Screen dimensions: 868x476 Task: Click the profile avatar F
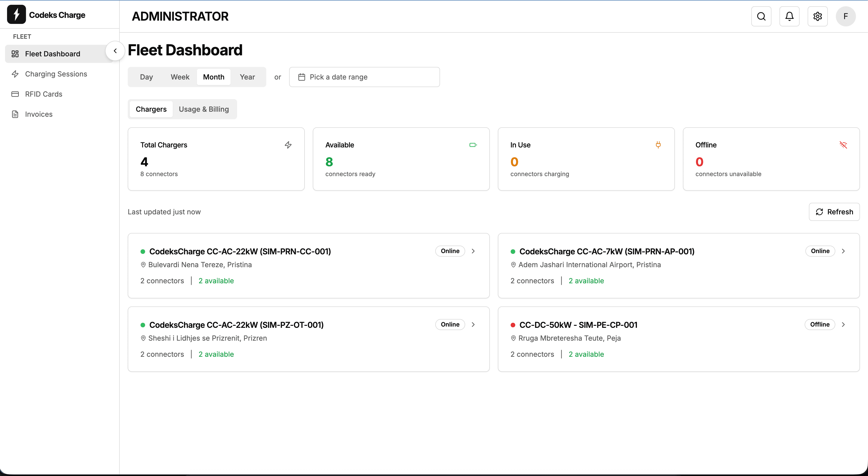845,16
